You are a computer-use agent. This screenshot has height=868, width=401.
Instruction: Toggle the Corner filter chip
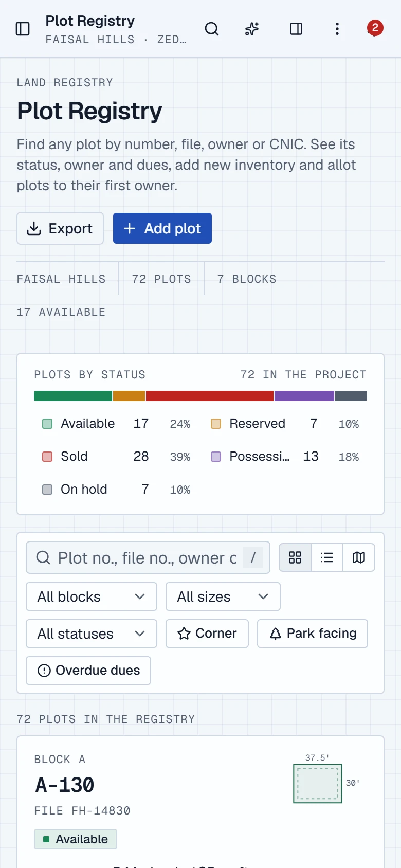pos(207,634)
